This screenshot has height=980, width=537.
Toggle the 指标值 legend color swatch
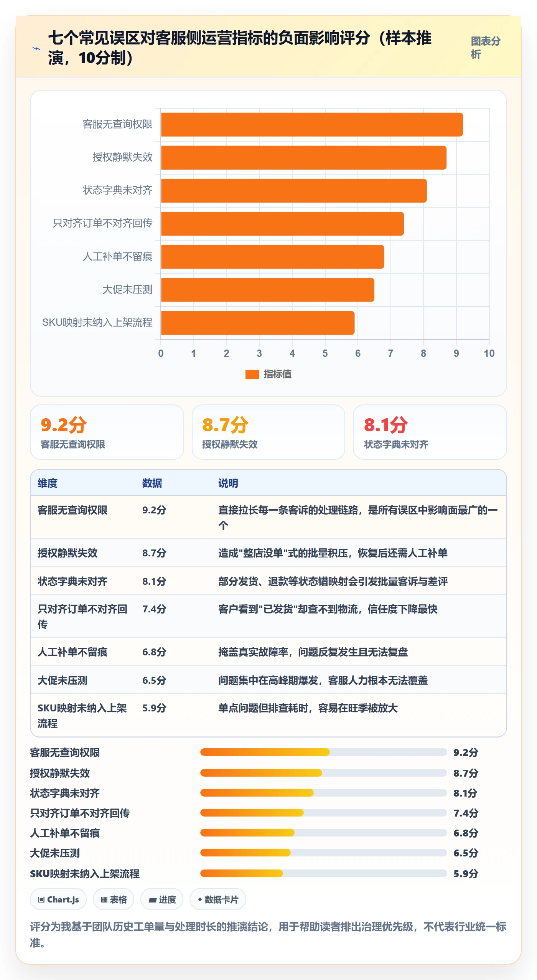(252, 374)
